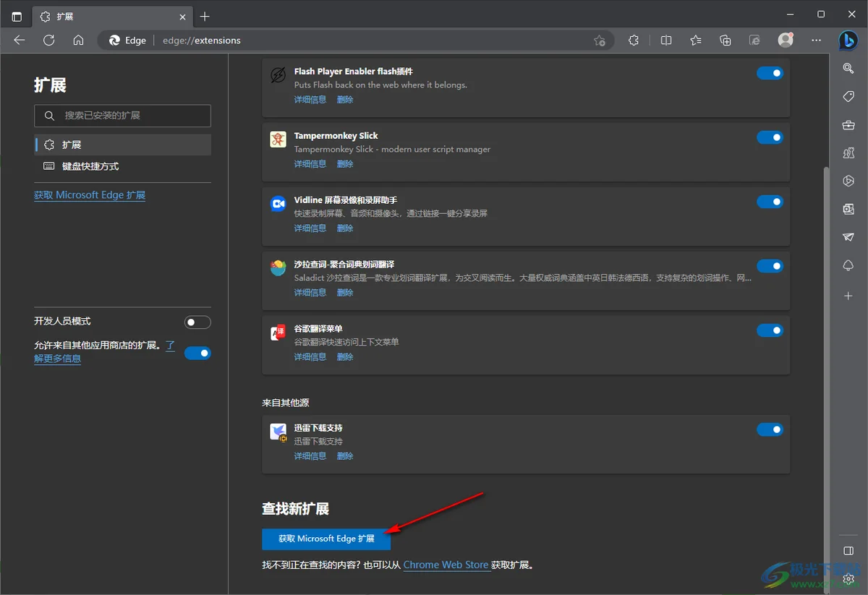View 详细信息 for Tampermonkey Slick

(310, 164)
